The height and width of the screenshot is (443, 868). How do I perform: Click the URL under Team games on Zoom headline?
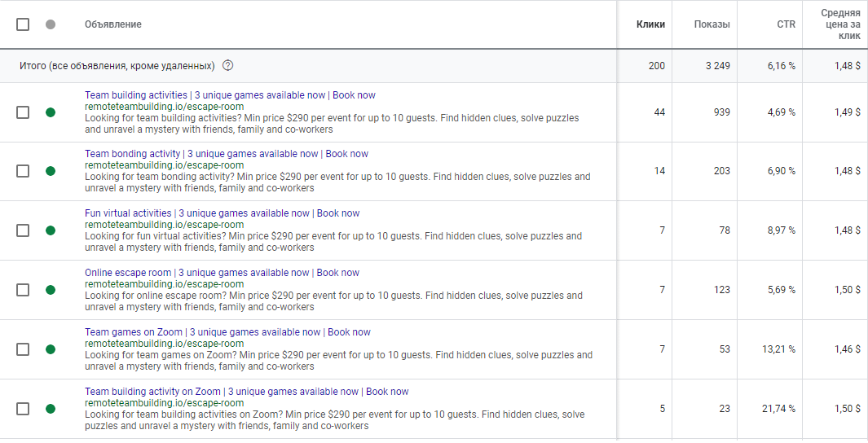pyautogui.click(x=164, y=344)
